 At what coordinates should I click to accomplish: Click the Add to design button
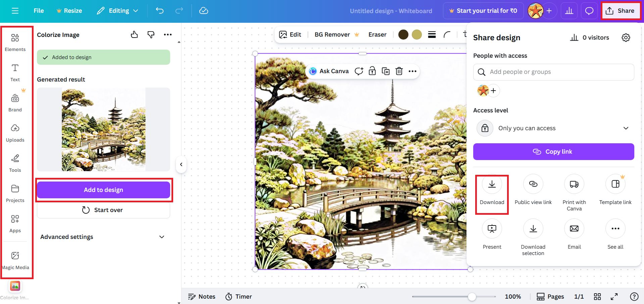point(103,190)
